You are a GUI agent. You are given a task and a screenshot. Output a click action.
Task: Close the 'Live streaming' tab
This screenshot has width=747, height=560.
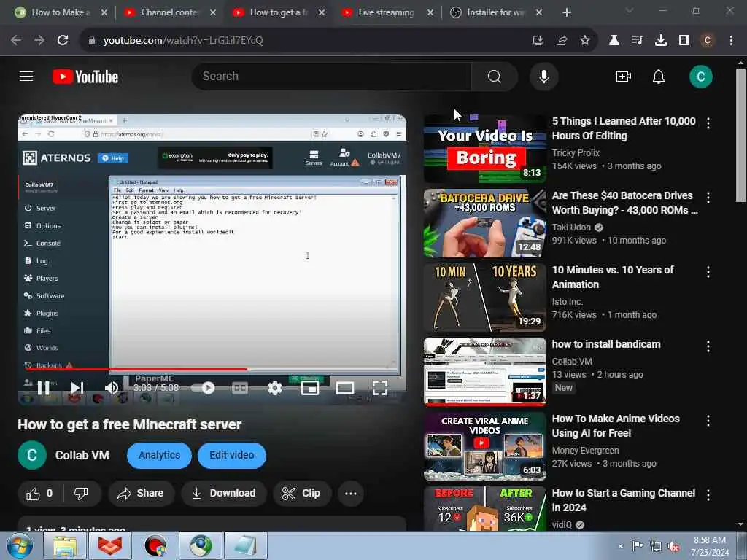tap(430, 12)
